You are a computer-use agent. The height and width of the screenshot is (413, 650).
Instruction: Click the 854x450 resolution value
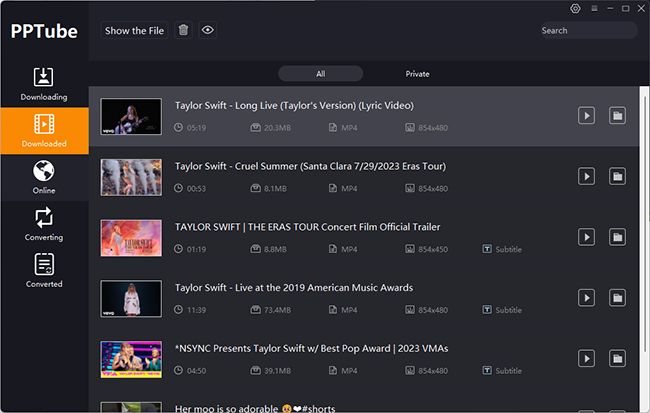[433, 249]
